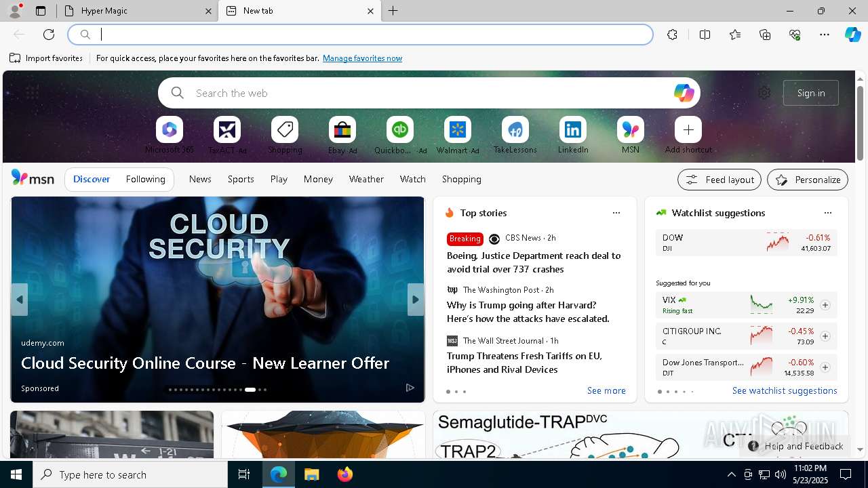
Task: Click the Personalize button
Action: [x=808, y=180]
